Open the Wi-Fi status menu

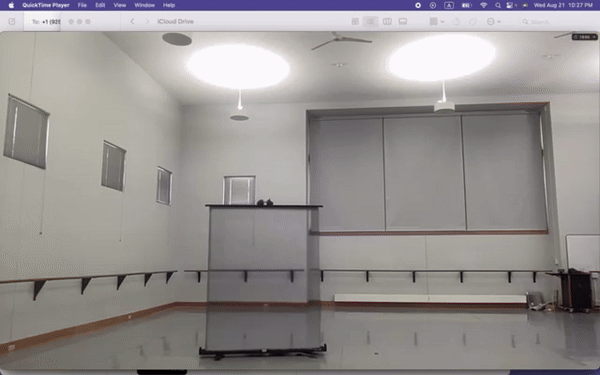484,5
